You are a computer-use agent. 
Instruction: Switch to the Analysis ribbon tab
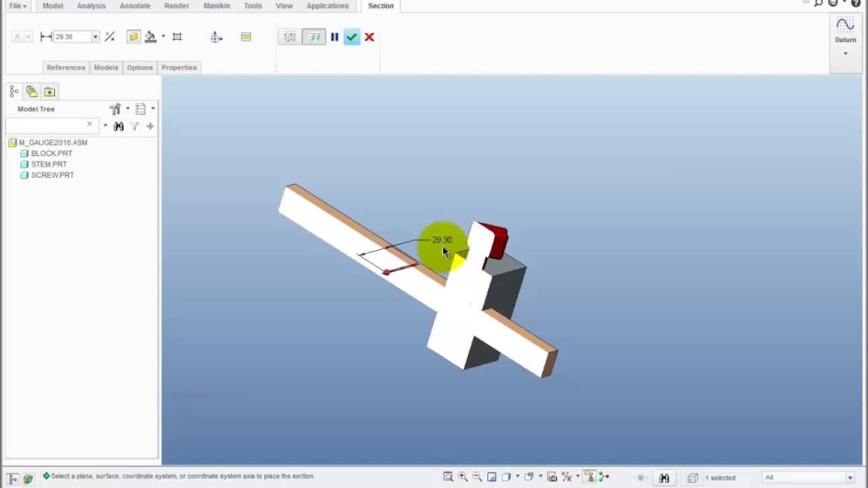(91, 6)
